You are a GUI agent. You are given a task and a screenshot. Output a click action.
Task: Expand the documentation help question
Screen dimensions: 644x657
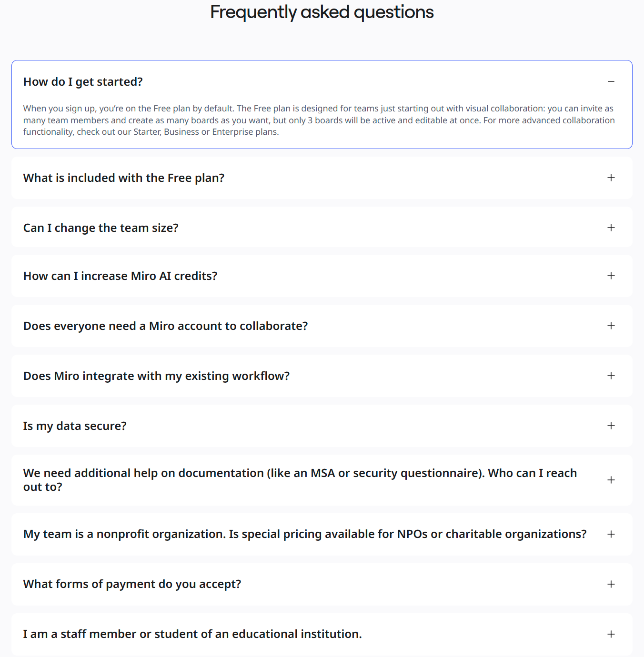(x=611, y=480)
